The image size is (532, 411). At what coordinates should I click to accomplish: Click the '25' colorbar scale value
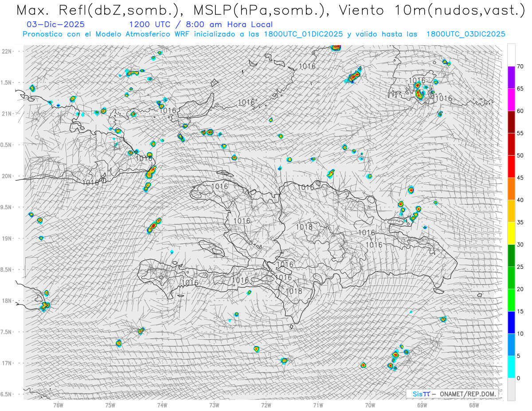520,267
